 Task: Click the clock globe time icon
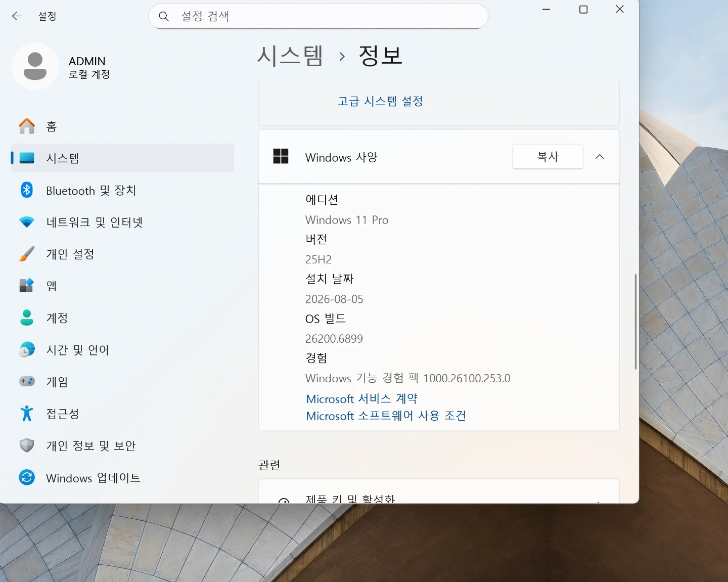tap(27, 349)
